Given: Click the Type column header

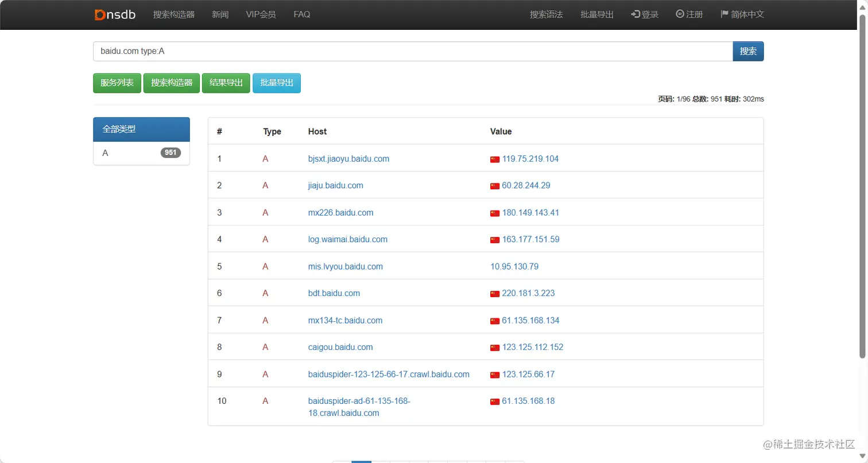Looking at the screenshot, I should click(x=272, y=131).
